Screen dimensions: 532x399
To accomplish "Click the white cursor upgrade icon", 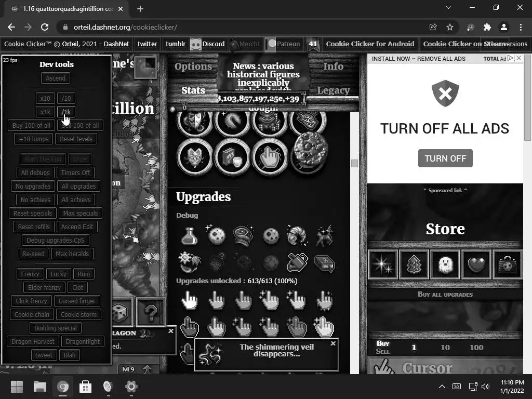I will pyautogui.click(x=189, y=301).
